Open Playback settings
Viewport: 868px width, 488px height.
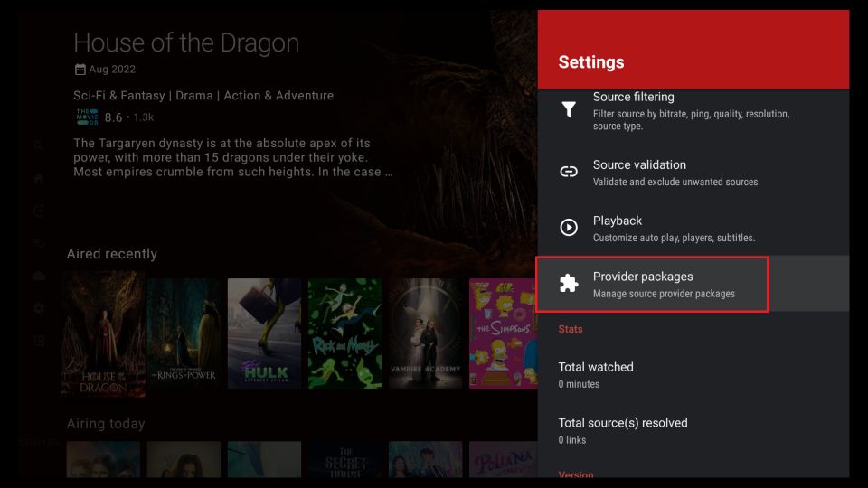693,229
